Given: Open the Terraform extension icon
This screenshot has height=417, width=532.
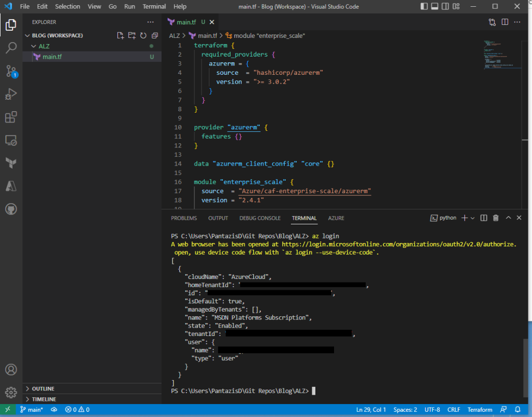Looking at the screenshot, I should pyautogui.click(x=11, y=163).
